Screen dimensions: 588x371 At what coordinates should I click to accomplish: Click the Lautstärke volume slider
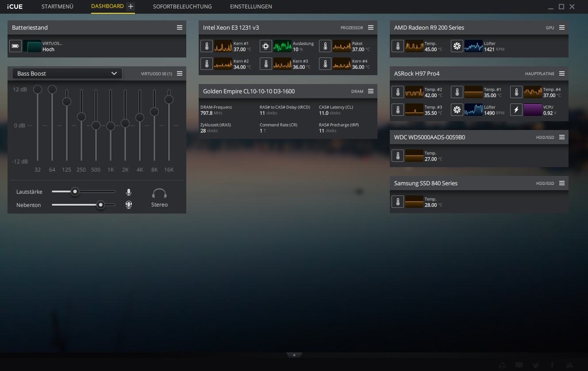tap(84, 192)
